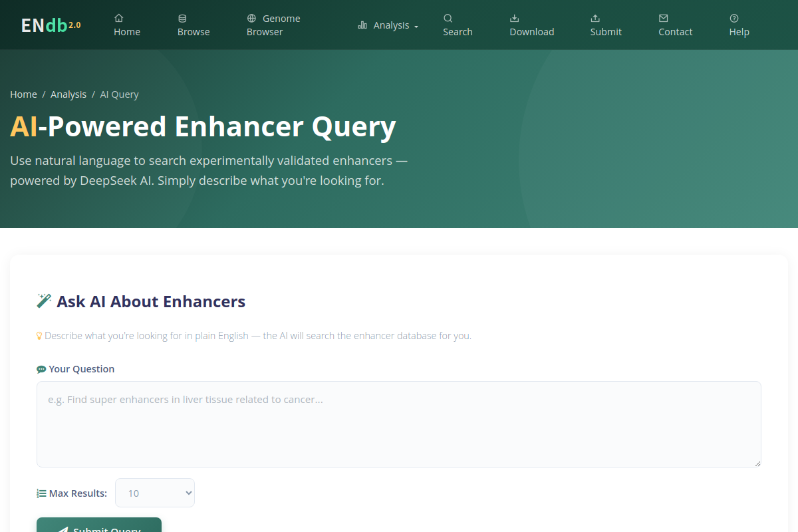This screenshot has height=532, width=798.
Task: Click the speech bubble icon by Your Question
Action: [41, 369]
